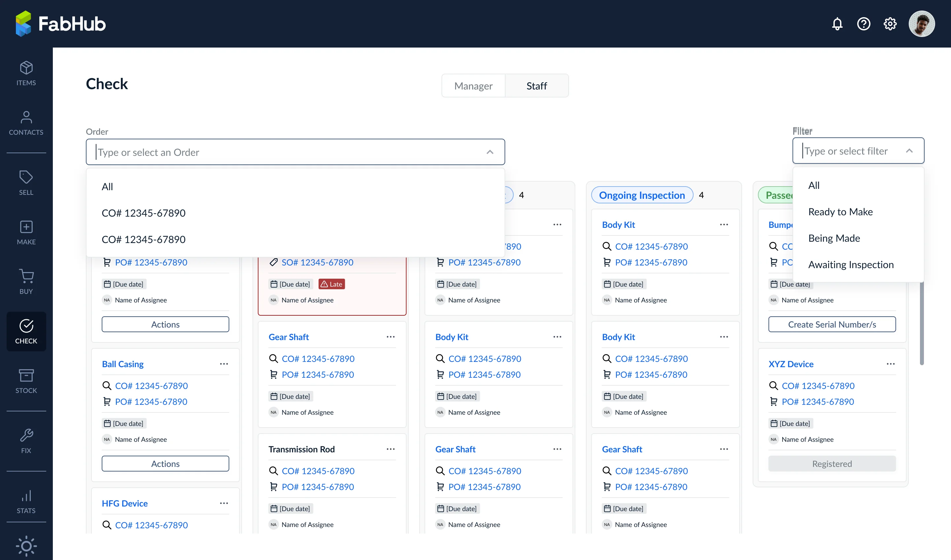
Task: Click Actions button above Ball Casing card
Action: (165, 324)
